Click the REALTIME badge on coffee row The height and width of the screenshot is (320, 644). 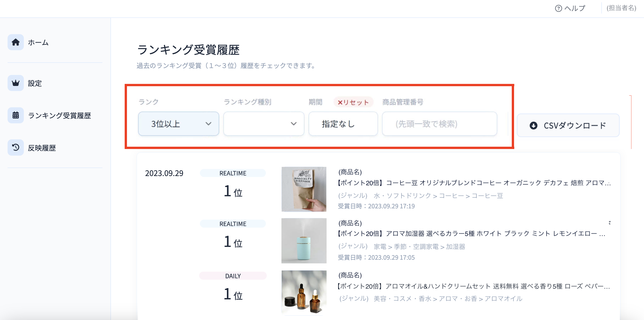click(x=233, y=173)
